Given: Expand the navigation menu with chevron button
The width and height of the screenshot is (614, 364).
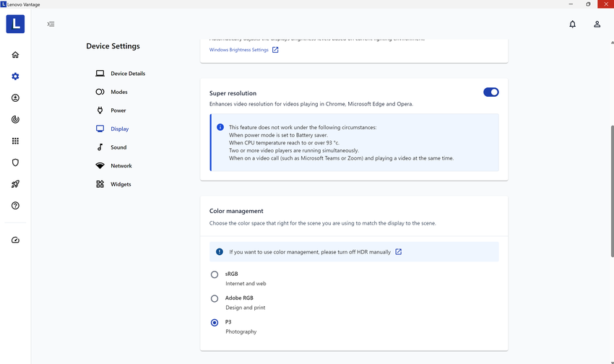Looking at the screenshot, I should point(51,24).
